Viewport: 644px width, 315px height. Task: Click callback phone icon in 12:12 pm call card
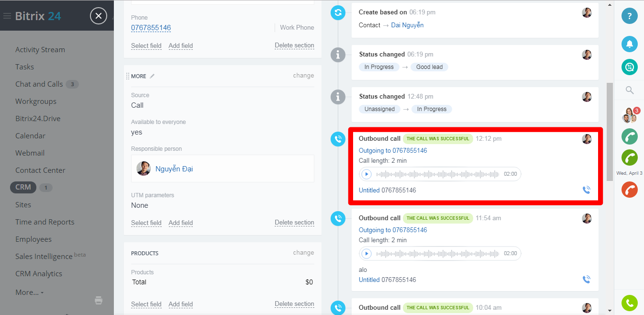click(x=587, y=190)
